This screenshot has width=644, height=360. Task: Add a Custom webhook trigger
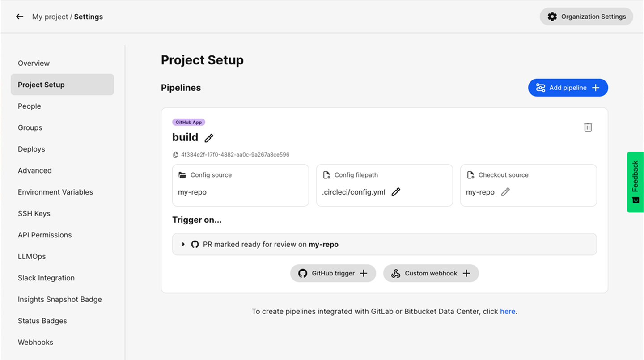coord(431,273)
